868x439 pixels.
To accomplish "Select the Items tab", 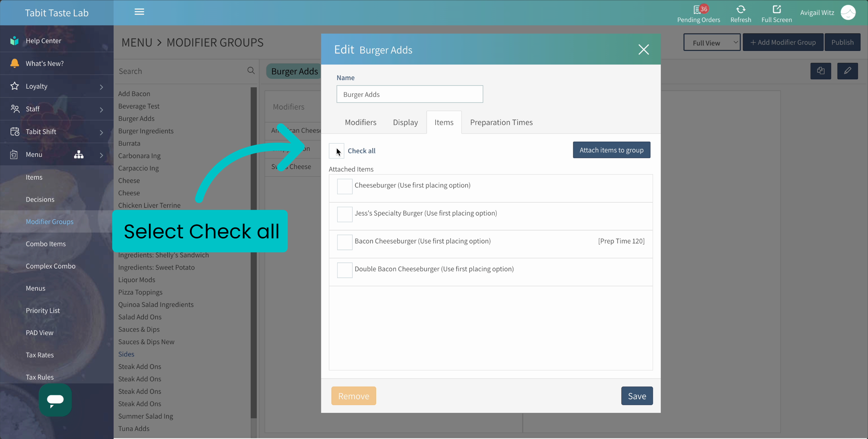I will tap(444, 122).
